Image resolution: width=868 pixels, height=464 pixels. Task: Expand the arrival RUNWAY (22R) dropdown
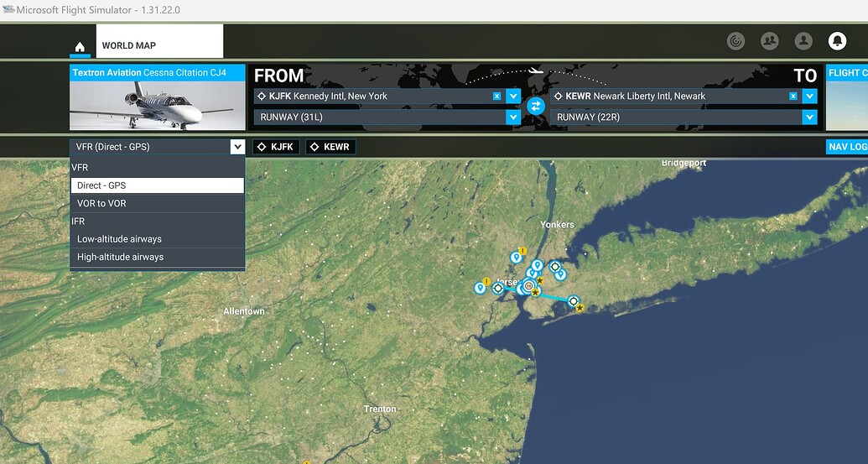810,117
